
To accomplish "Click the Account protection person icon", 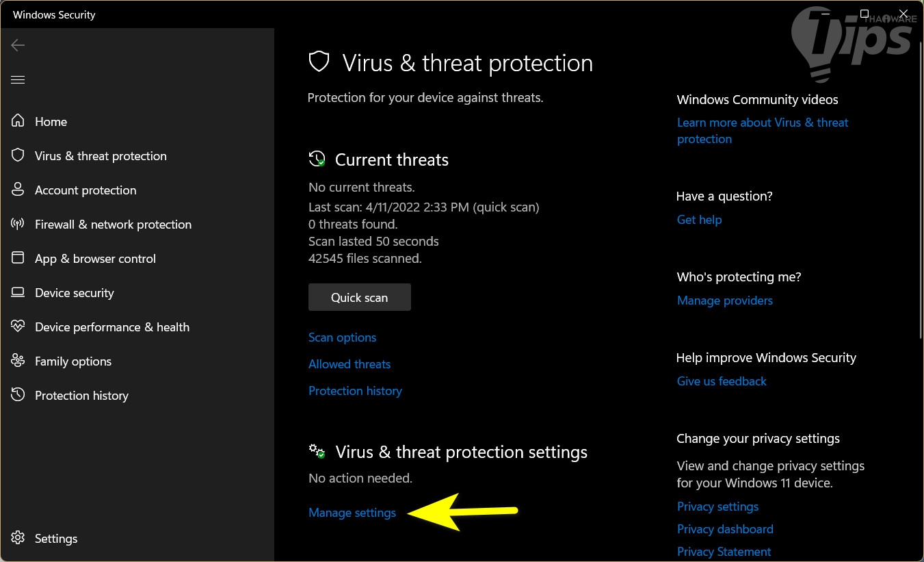I will point(18,190).
